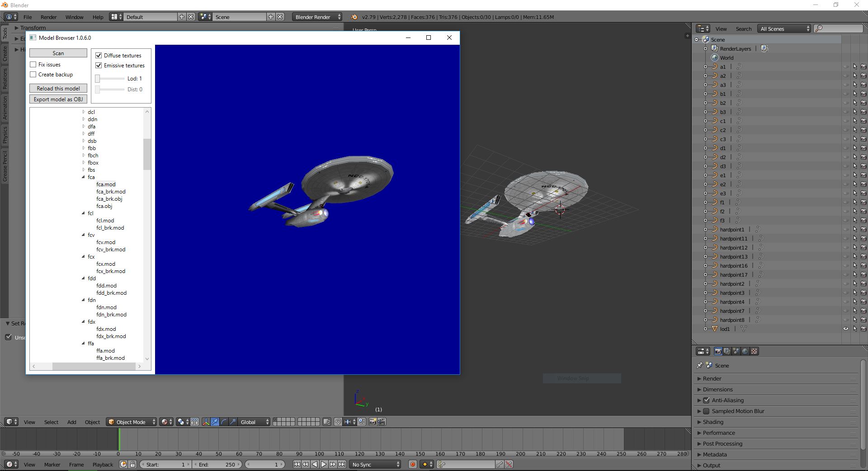
Task: Click the lod1 mesh triangle icon in outliner
Action: pos(715,329)
